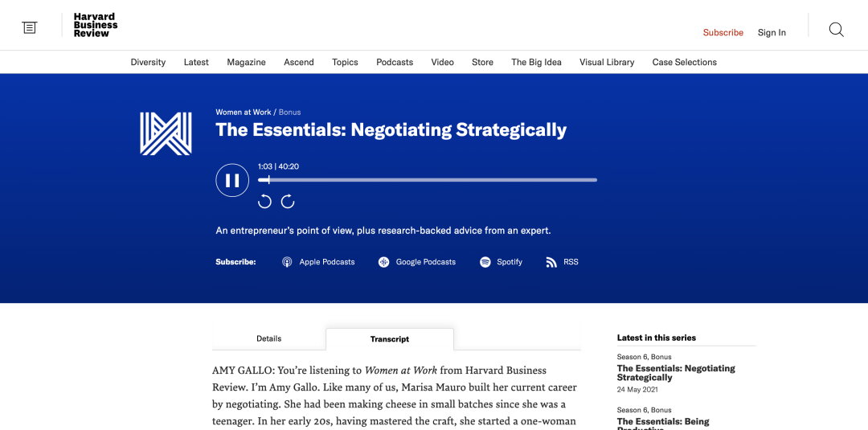Go to Harvard Business Review homepage logo
868x430 pixels.
pos(95,25)
